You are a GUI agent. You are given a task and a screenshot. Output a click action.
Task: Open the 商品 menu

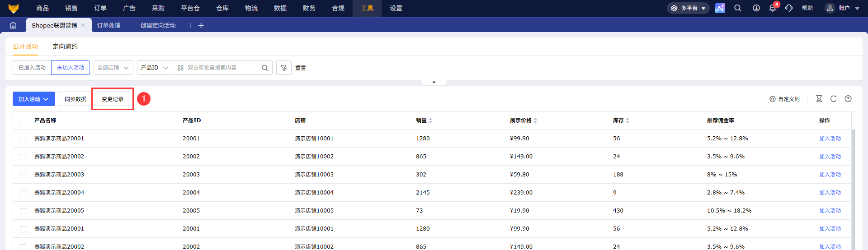[42, 8]
